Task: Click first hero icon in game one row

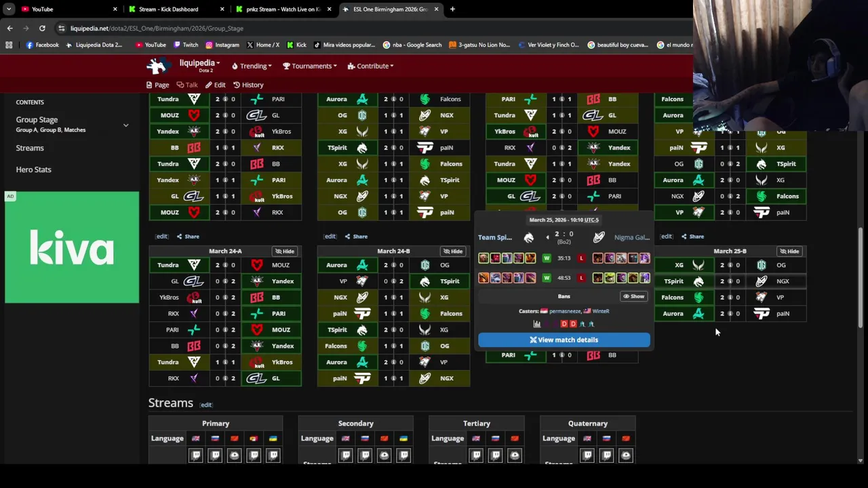Action: (484, 258)
